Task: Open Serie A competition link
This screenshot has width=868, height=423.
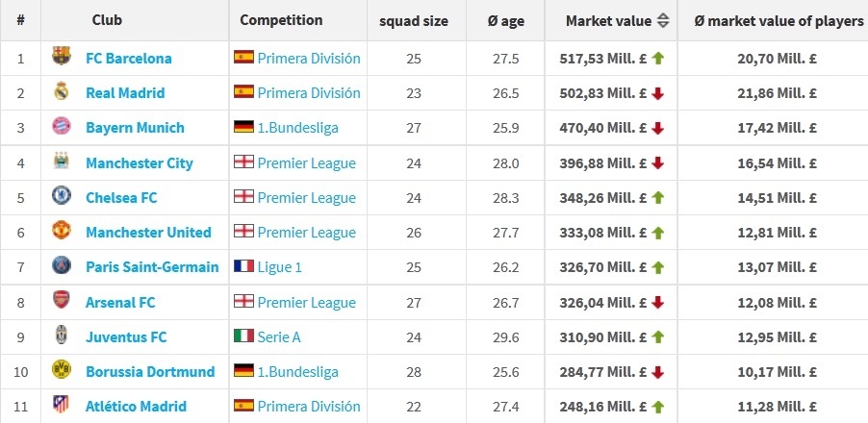Action: 282,336
